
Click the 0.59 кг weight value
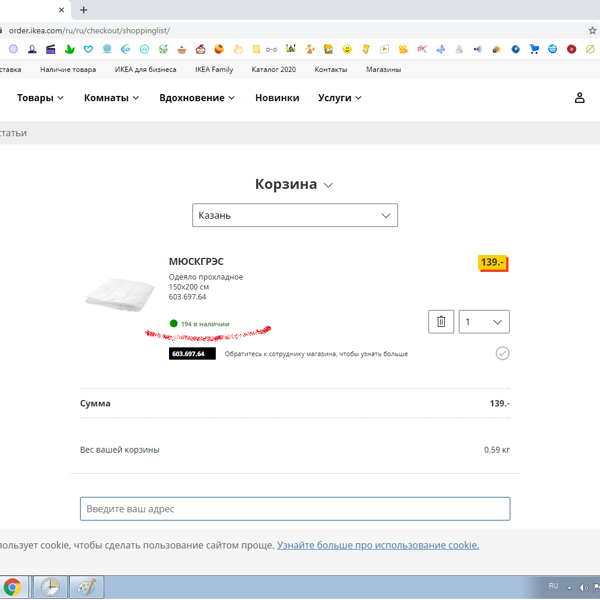click(x=497, y=450)
